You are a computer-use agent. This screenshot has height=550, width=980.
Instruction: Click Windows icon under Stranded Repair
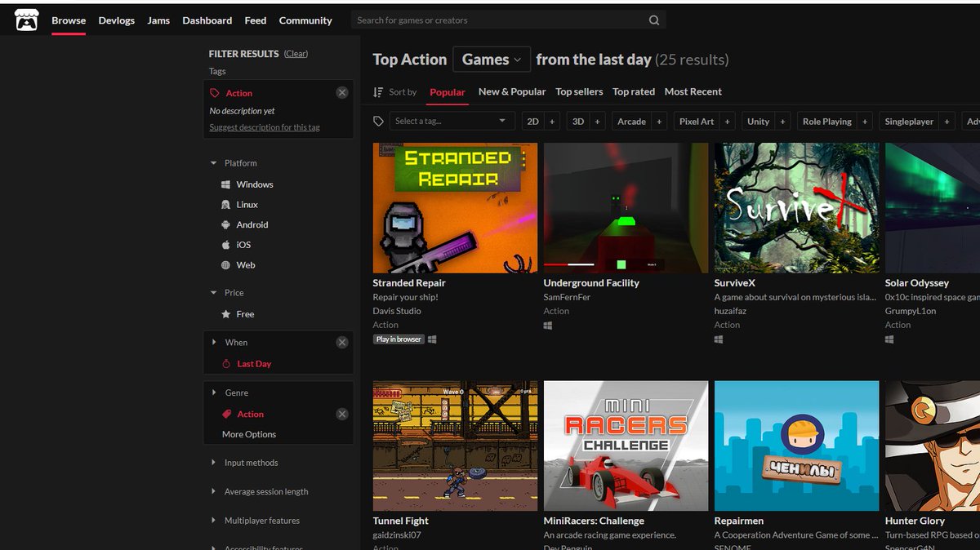[x=432, y=339]
